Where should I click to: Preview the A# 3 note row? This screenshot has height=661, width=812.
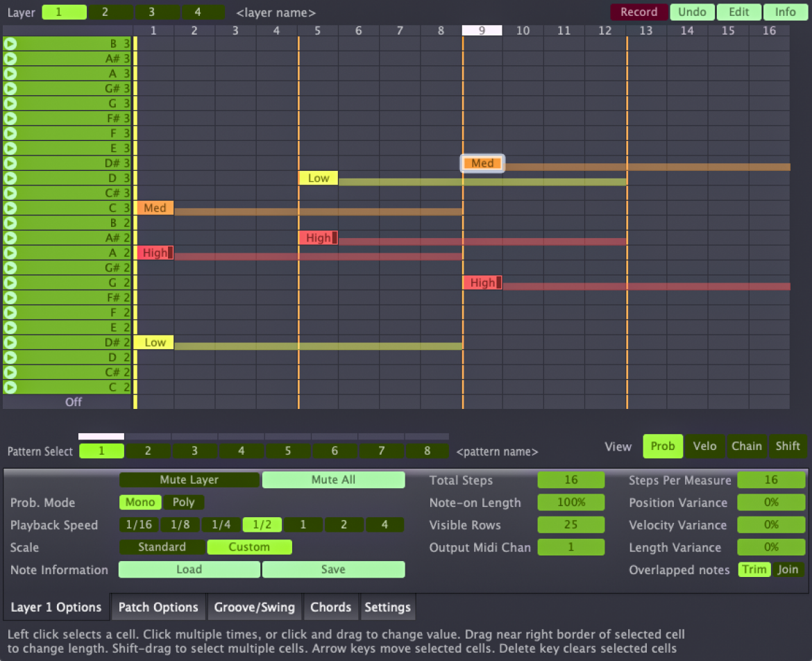pyautogui.click(x=10, y=58)
